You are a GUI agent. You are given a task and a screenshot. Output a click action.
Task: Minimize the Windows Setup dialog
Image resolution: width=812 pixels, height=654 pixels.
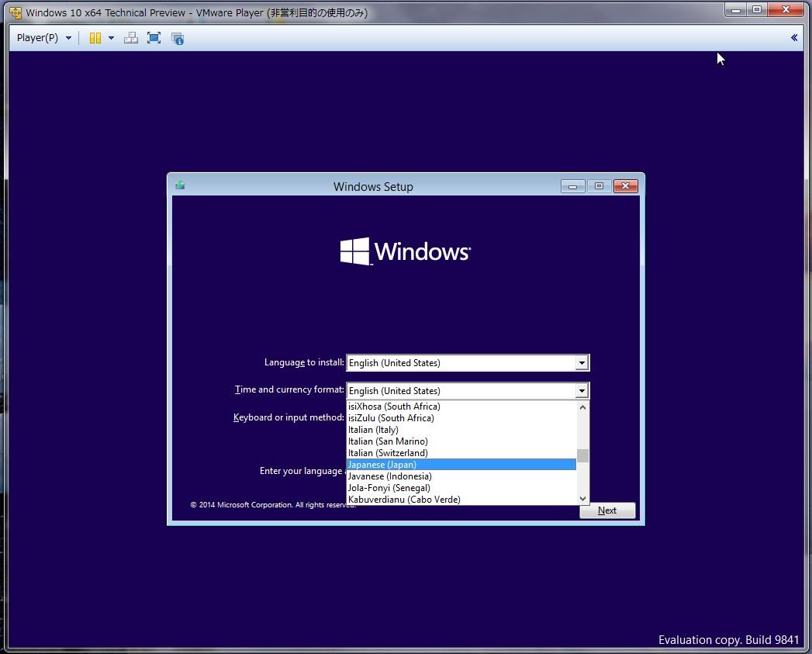pyautogui.click(x=573, y=186)
